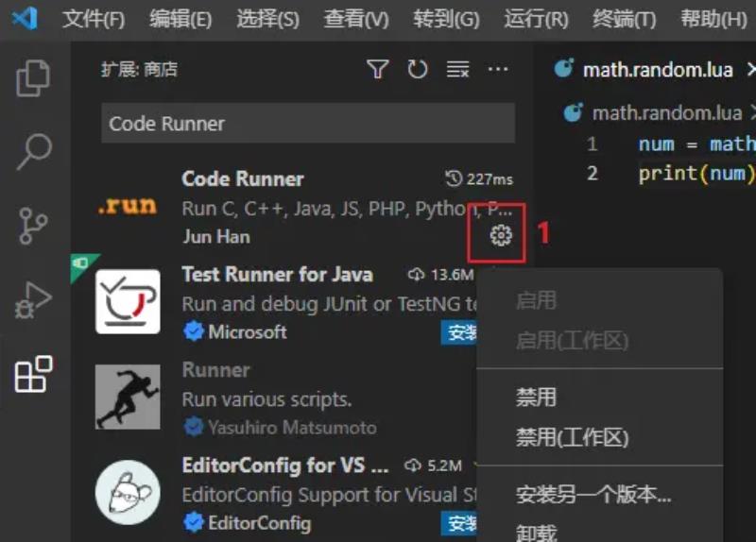This screenshot has width=756, height=542.
Task: Click EditorConfig publisher name
Action: (259, 523)
